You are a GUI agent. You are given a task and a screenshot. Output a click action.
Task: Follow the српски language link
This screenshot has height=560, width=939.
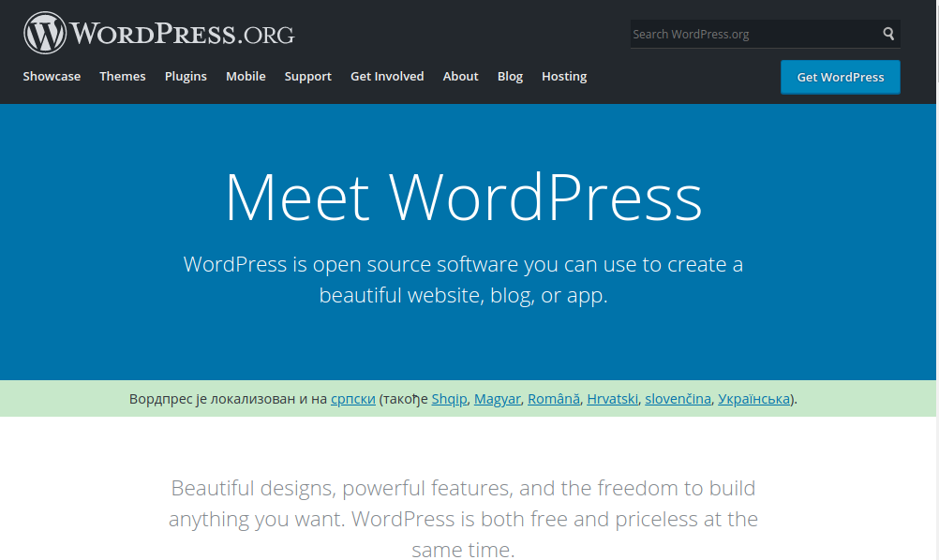click(x=353, y=399)
